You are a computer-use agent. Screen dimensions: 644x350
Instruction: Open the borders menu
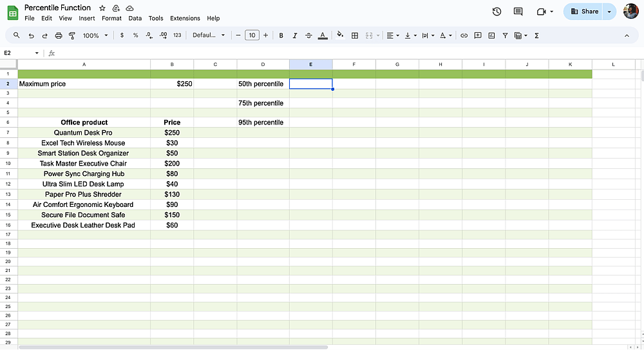point(355,36)
